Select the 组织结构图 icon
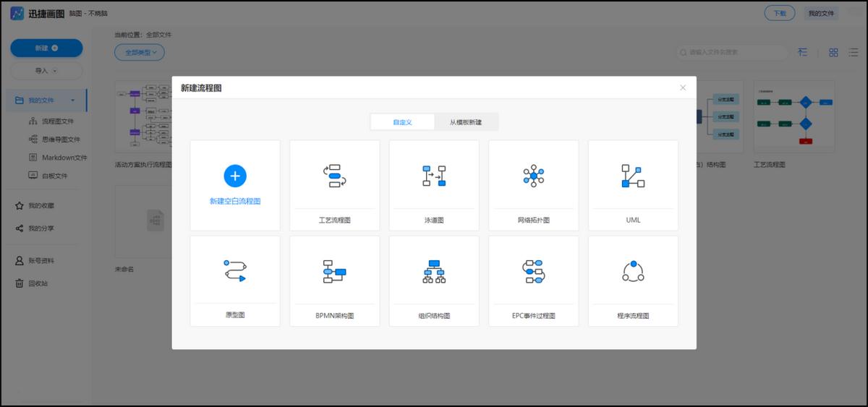The height and width of the screenshot is (407, 868). [x=434, y=270]
